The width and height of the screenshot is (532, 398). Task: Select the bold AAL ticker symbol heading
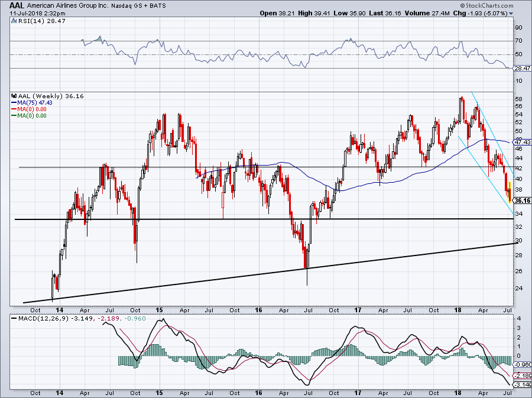tap(17, 5)
